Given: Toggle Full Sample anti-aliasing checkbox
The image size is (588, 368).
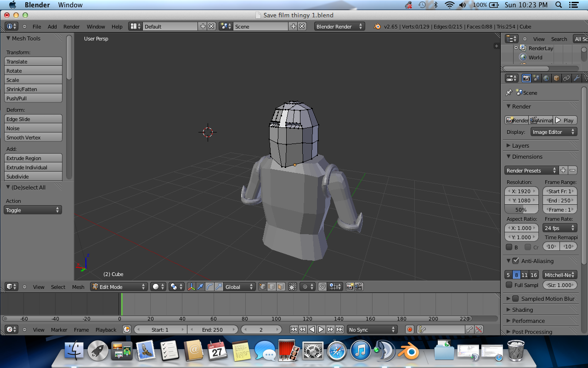Looking at the screenshot, I should tap(509, 285).
